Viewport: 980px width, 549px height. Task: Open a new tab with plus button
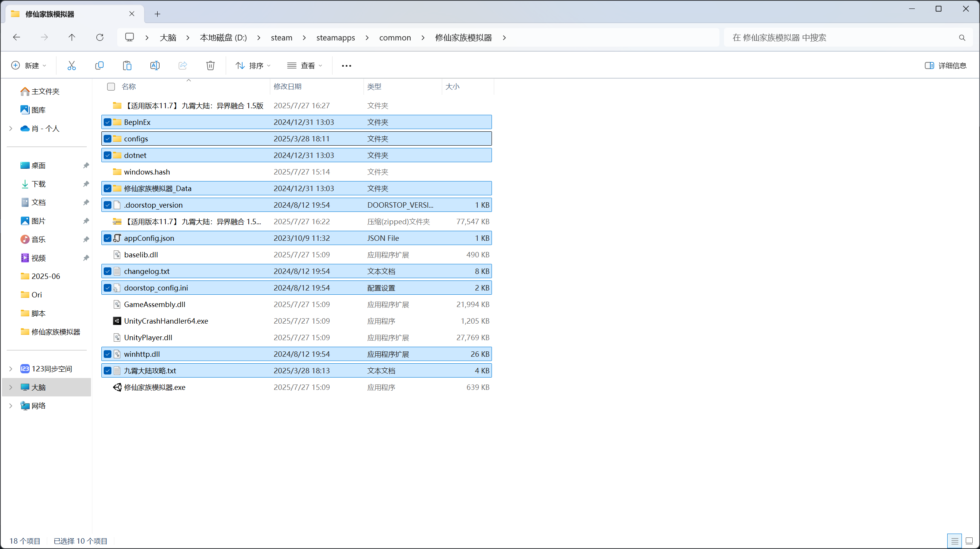[x=157, y=14]
